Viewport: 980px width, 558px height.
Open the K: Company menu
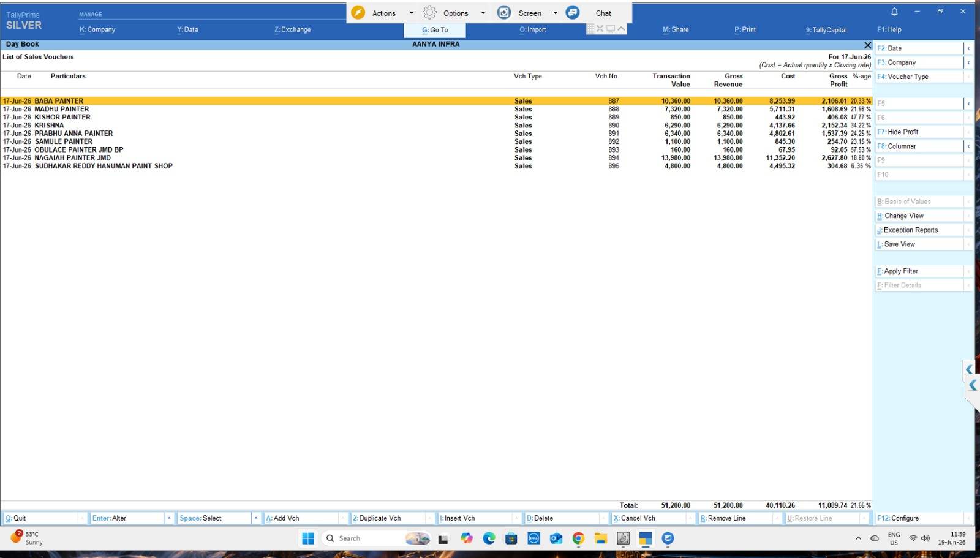pos(97,29)
